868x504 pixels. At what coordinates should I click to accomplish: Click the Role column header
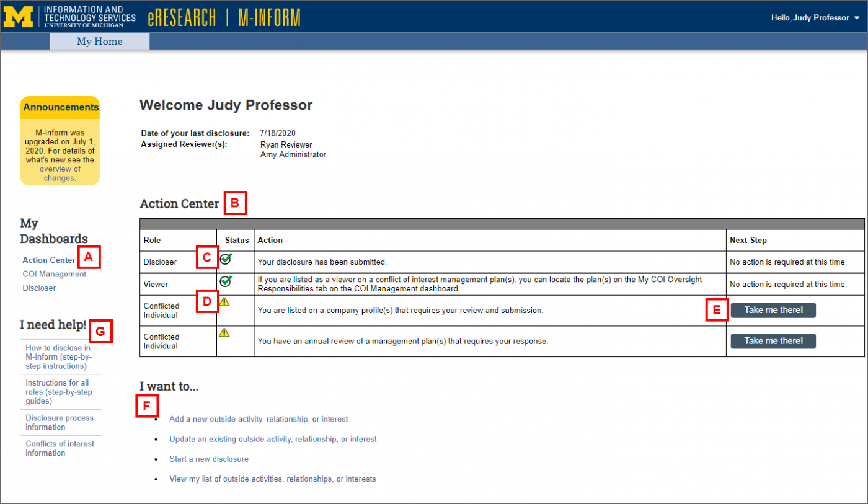coord(151,240)
